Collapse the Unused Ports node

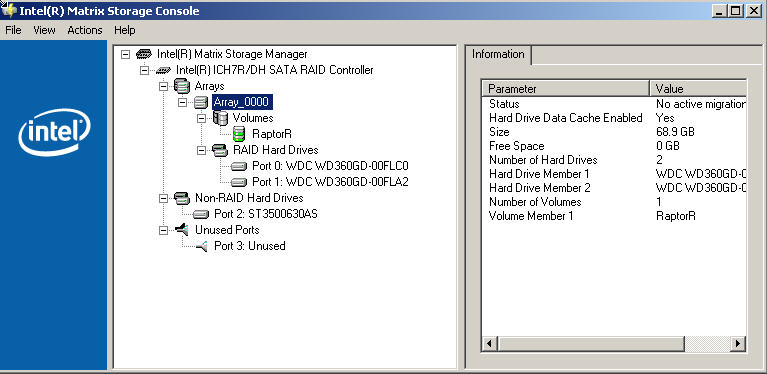[163, 230]
